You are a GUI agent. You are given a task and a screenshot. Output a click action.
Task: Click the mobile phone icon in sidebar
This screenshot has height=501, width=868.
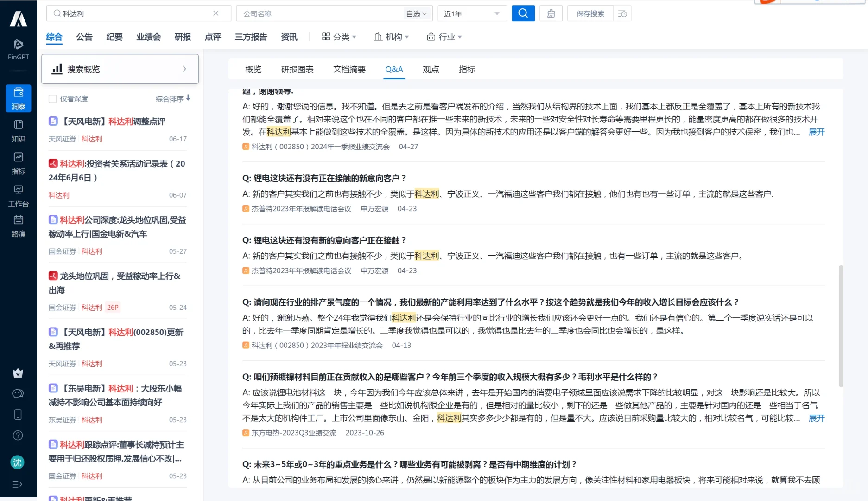(18, 415)
